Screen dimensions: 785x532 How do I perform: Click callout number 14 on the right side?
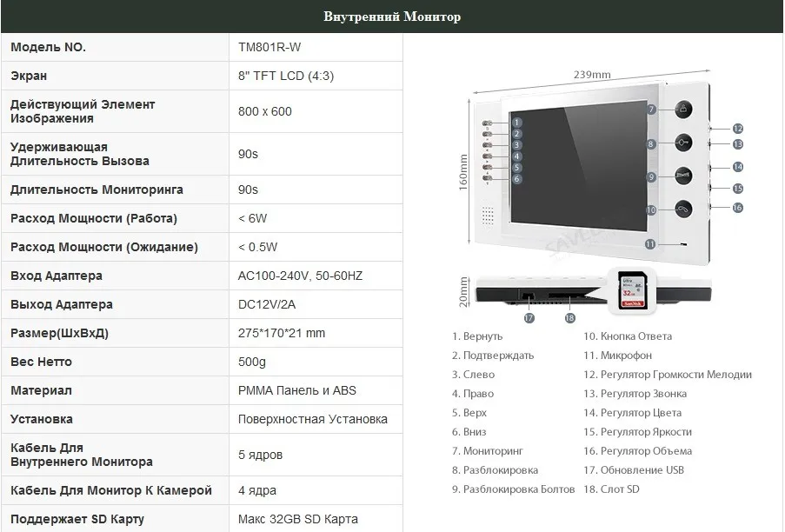(x=737, y=167)
